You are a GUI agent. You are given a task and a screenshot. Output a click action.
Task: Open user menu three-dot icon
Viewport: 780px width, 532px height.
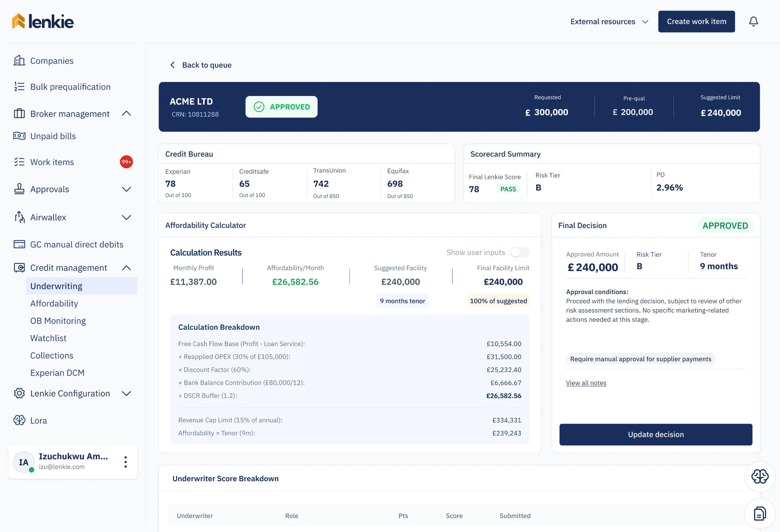click(x=126, y=462)
